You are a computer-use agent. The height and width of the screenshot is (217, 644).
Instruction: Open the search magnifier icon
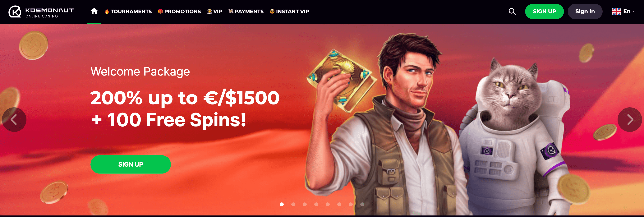[x=512, y=12]
